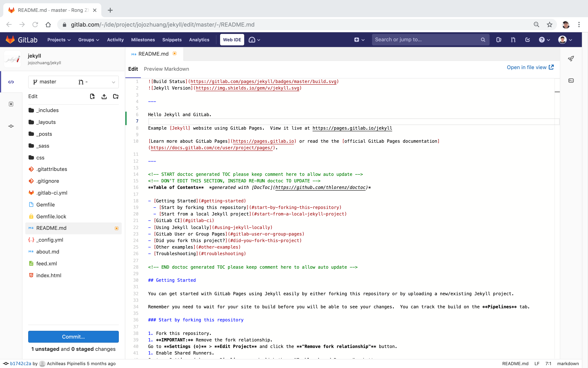Open commit b1742c2a link
The image size is (588, 368).
(x=21, y=363)
